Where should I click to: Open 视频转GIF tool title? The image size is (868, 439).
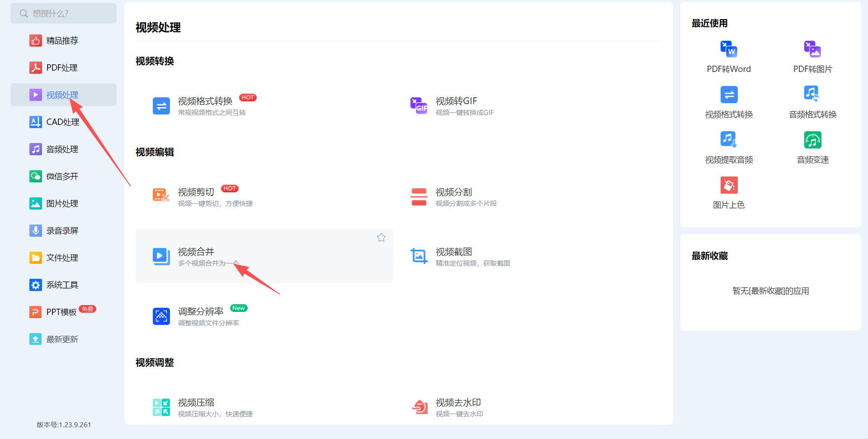(456, 101)
